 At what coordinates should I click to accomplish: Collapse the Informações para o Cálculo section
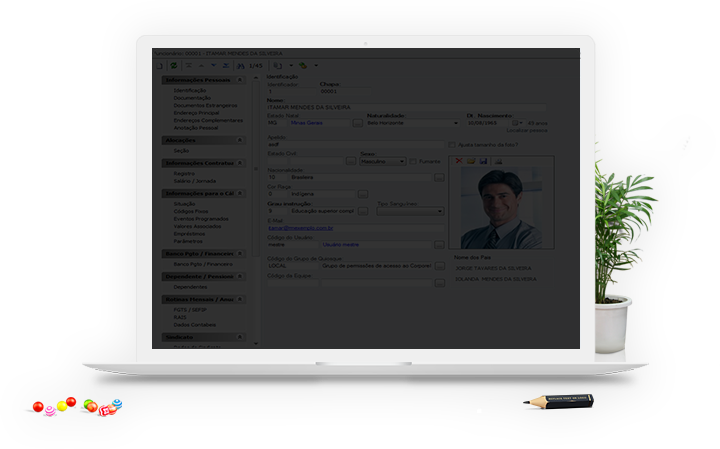point(239,193)
